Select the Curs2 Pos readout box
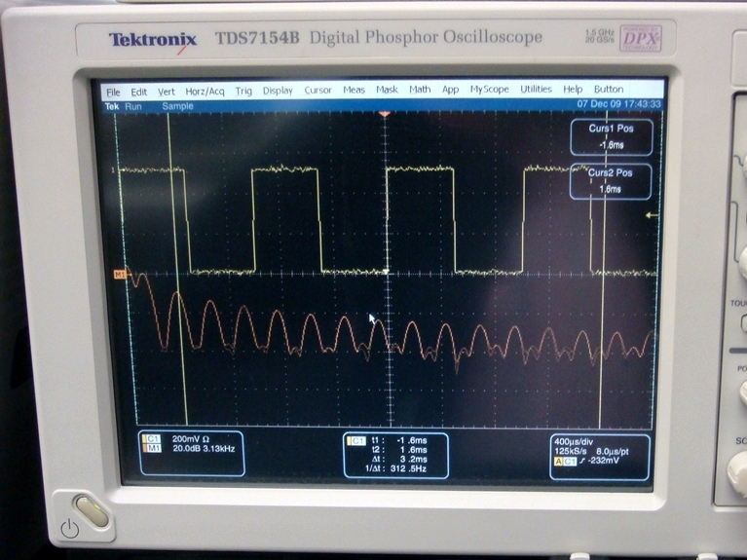This screenshot has height=560, width=747. coord(611,180)
